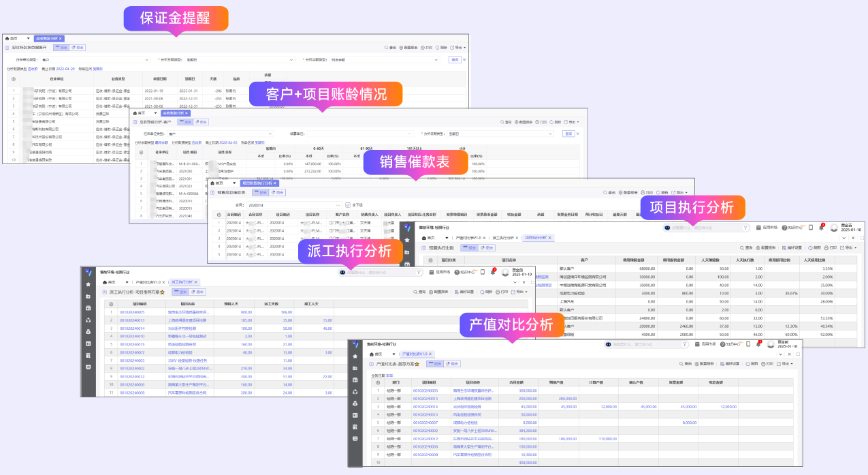
Task: Click 查询 button in 保证金提醒 filter row
Action: (x=455, y=60)
